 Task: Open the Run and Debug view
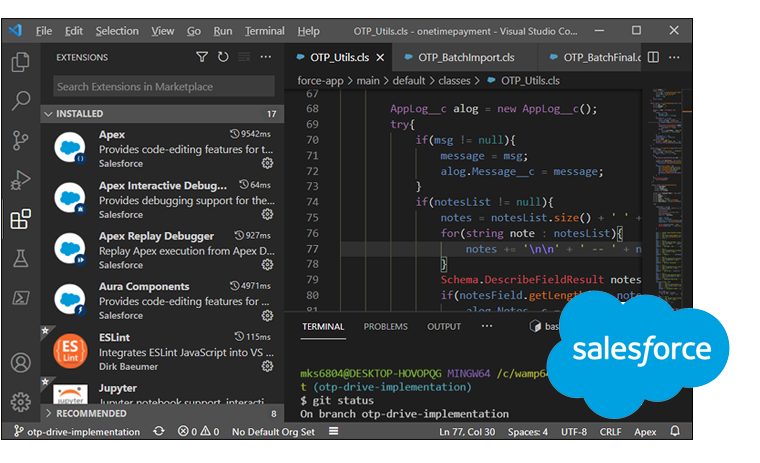point(20,180)
